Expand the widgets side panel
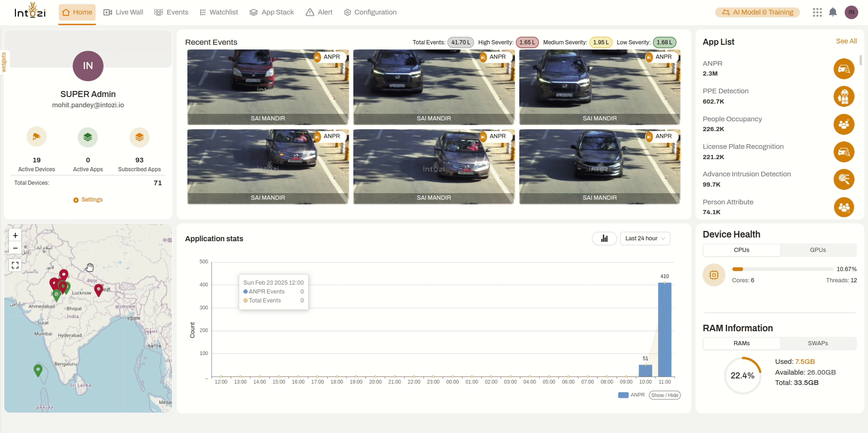 tap(4, 62)
